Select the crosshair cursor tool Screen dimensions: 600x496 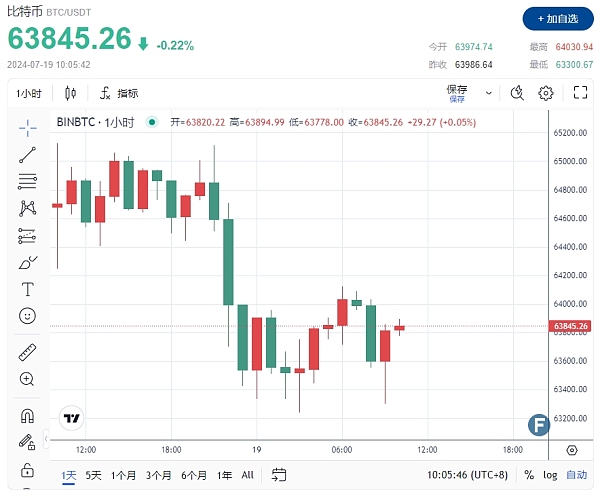tap(27, 126)
